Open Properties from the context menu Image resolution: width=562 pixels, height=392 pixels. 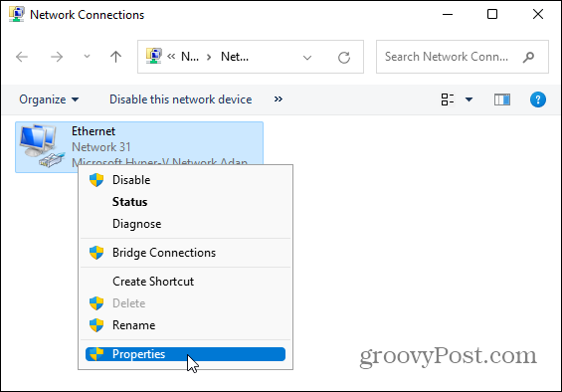pos(185,354)
